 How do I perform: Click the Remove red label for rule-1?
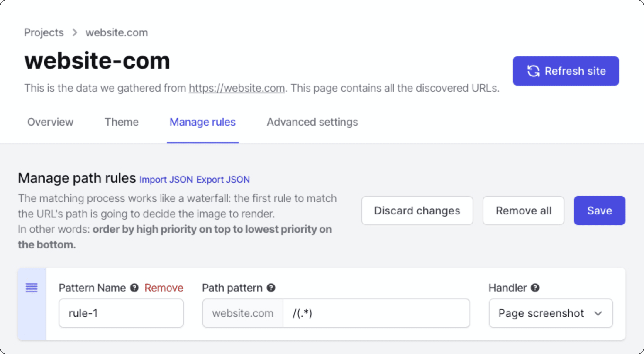(164, 288)
